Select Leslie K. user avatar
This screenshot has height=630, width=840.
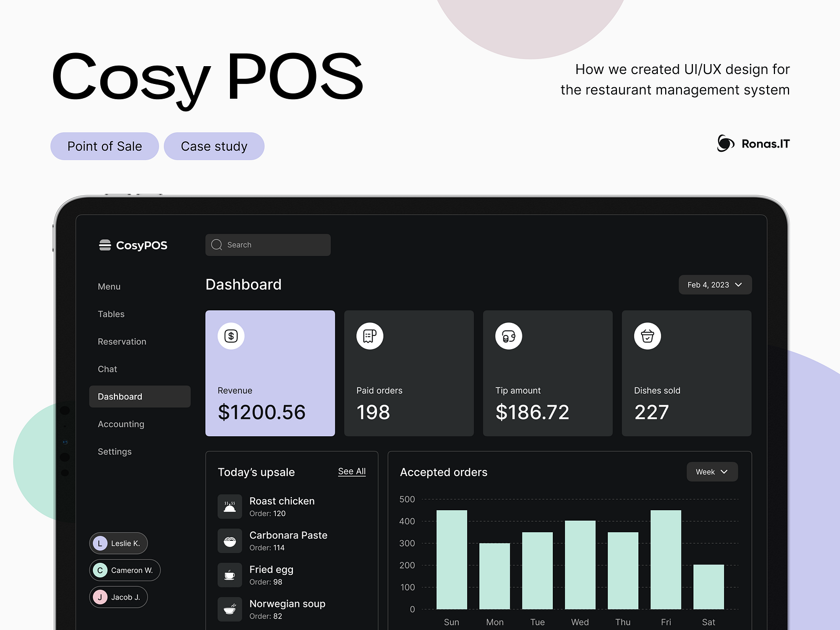pyautogui.click(x=100, y=543)
